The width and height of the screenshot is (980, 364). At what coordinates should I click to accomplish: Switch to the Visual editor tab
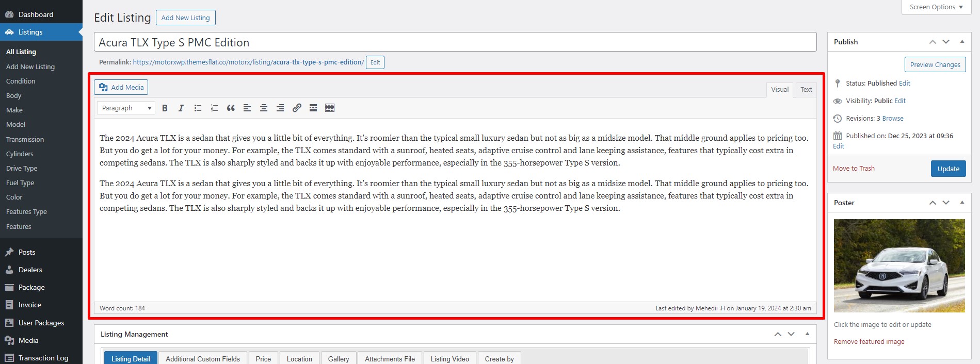pos(780,90)
